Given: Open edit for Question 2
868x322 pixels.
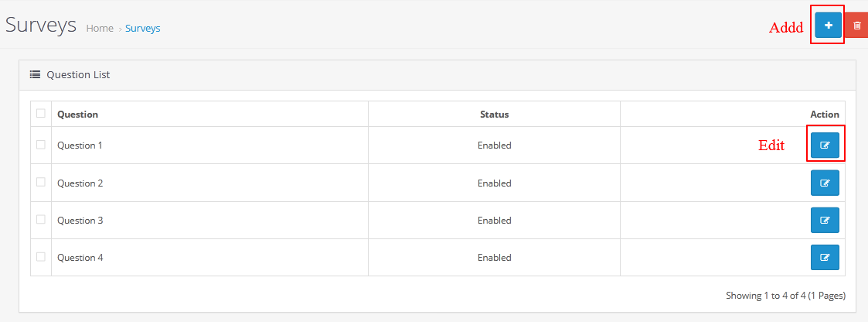Looking at the screenshot, I should tap(825, 183).
